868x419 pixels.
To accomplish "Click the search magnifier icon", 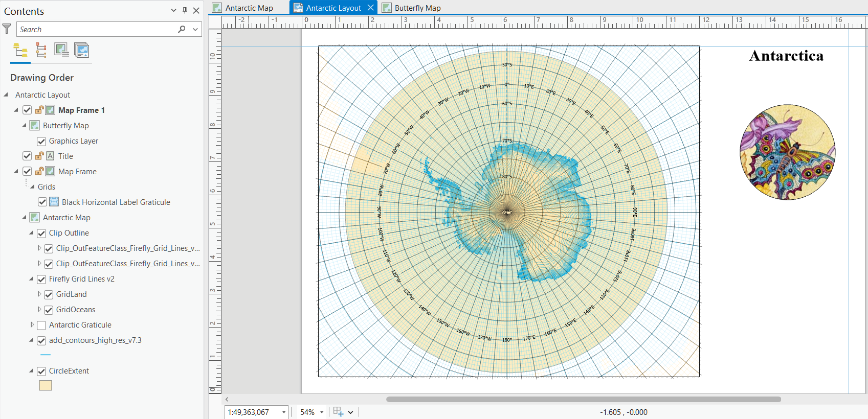I will tap(182, 29).
